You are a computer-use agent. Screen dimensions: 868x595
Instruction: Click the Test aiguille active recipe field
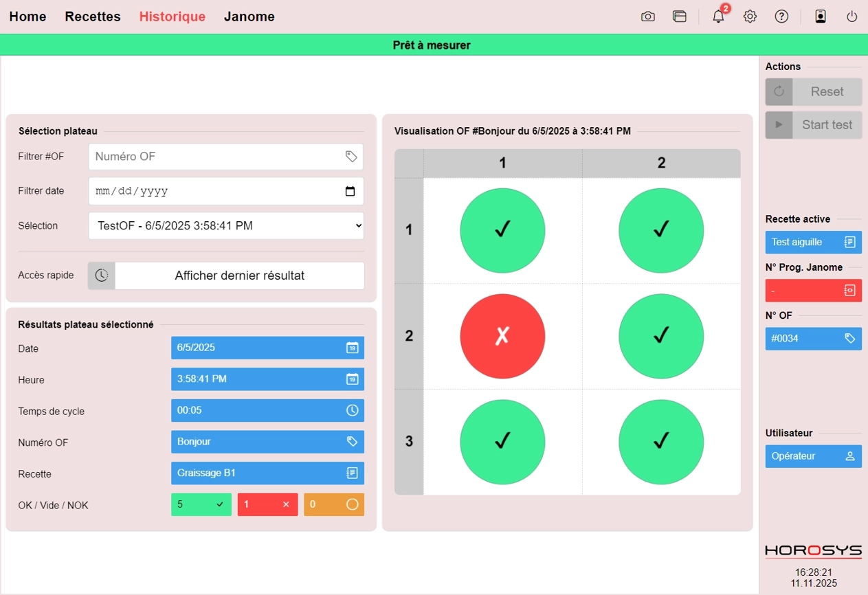click(x=813, y=243)
